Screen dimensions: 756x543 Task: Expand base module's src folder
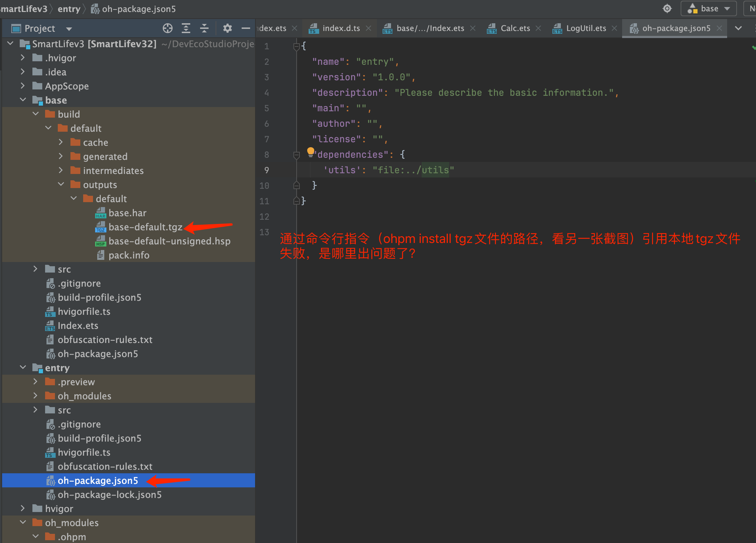[36, 269]
